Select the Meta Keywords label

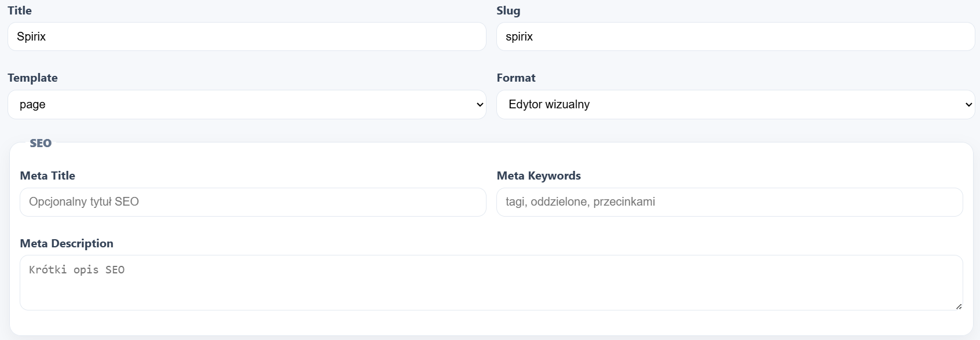click(x=538, y=176)
